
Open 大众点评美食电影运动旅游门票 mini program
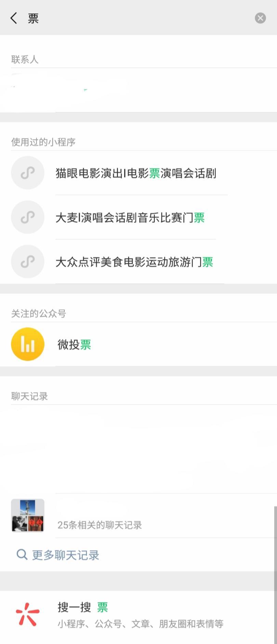click(x=134, y=262)
